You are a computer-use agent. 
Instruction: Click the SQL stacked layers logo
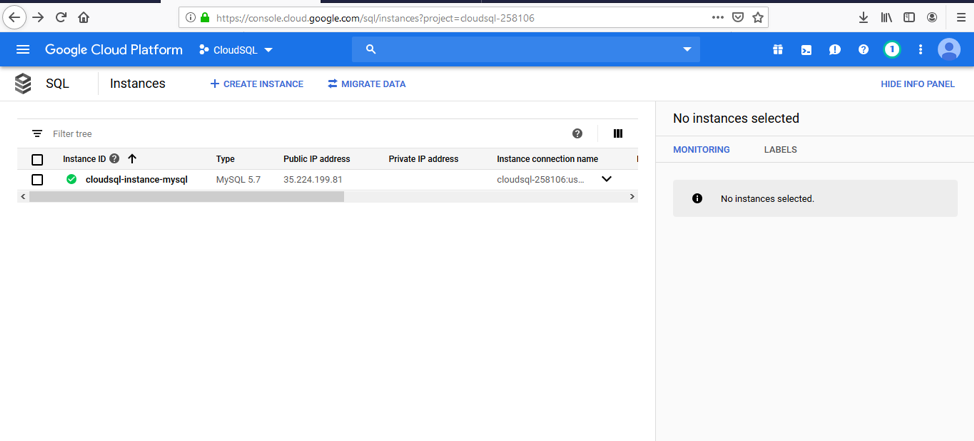point(23,84)
